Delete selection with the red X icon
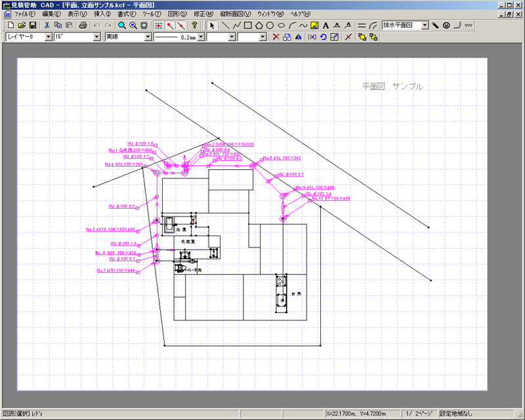 [x=276, y=37]
